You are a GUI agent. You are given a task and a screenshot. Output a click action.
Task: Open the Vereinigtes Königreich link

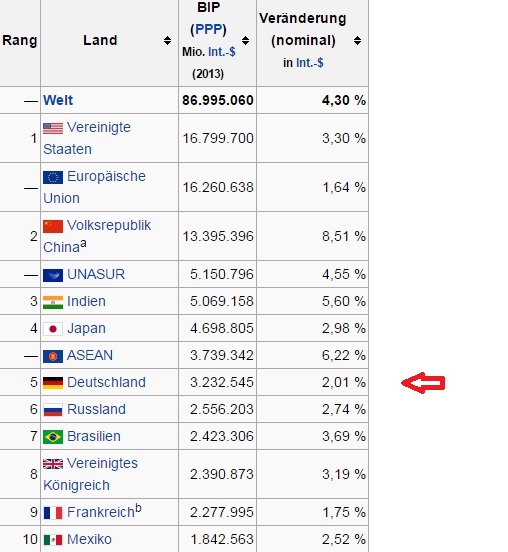coord(90,475)
